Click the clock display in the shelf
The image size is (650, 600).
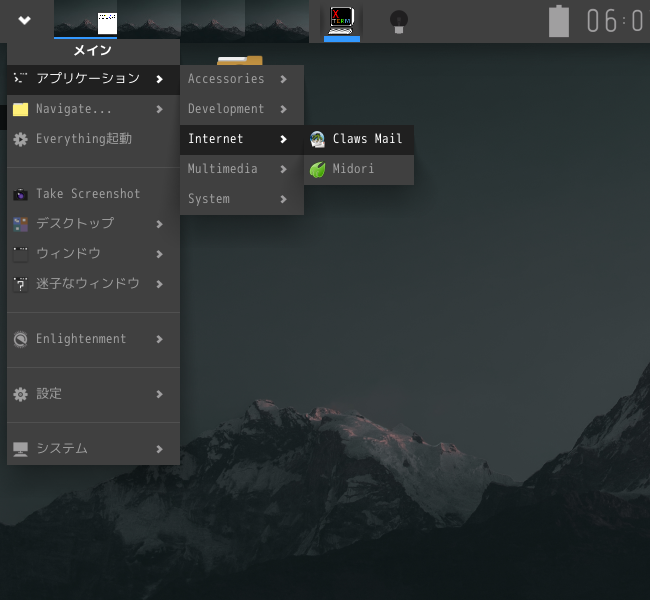coord(617,21)
